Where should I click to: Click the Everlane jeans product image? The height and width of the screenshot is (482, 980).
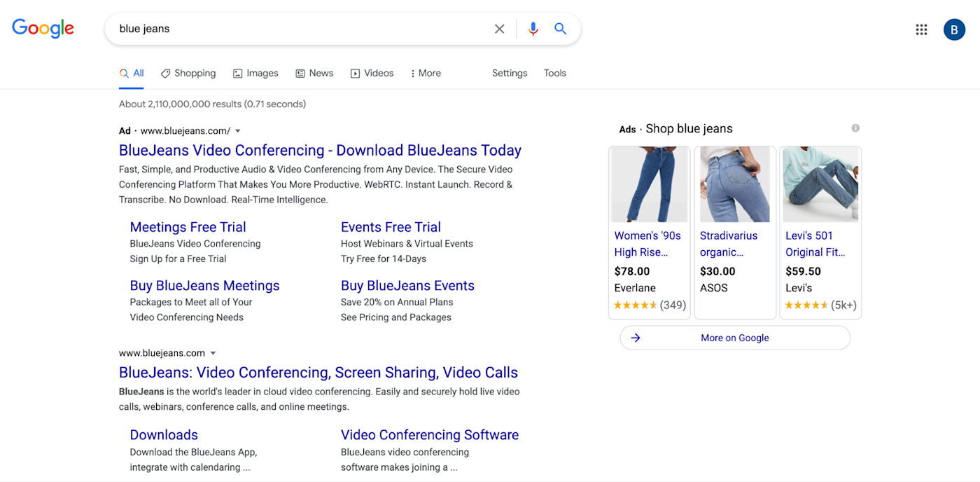coord(650,184)
